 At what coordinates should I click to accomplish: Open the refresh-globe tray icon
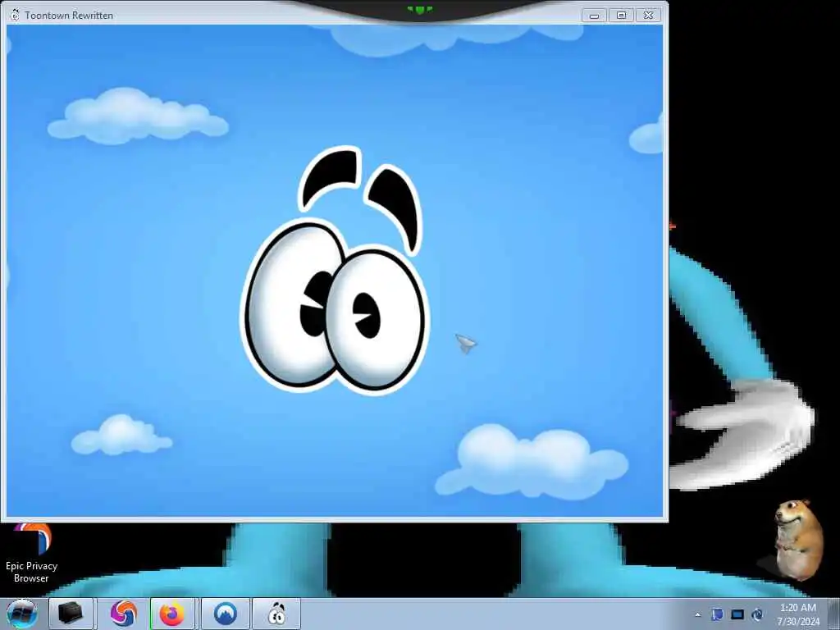[x=757, y=614]
